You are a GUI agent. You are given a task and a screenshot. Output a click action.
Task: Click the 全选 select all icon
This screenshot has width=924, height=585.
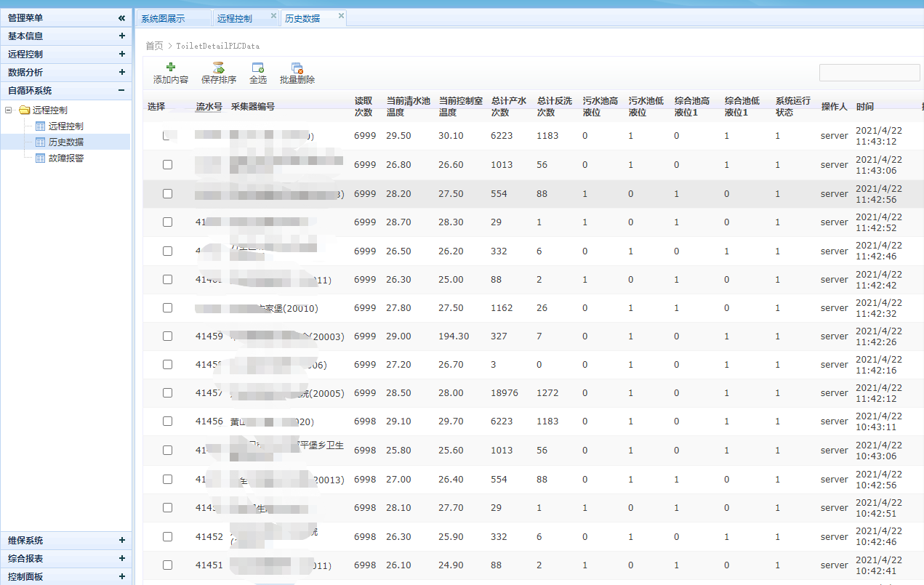258,68
